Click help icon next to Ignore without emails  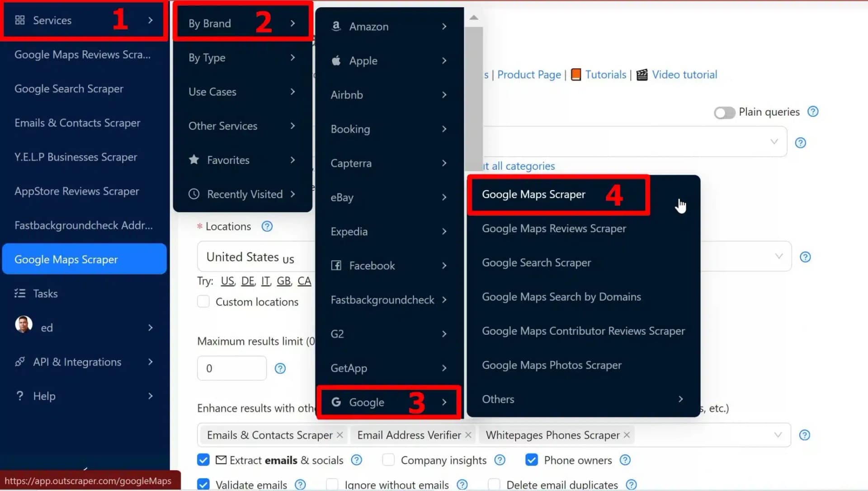coord(462,485)
